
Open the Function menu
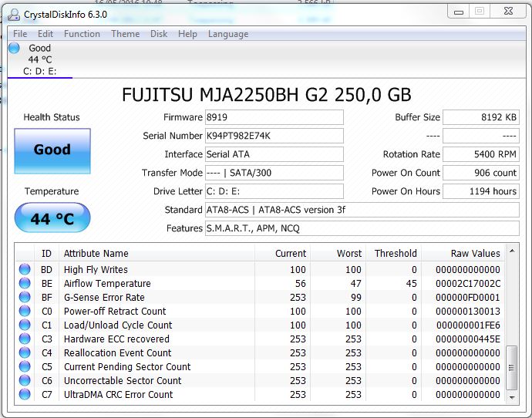click(x=82, y=34)
